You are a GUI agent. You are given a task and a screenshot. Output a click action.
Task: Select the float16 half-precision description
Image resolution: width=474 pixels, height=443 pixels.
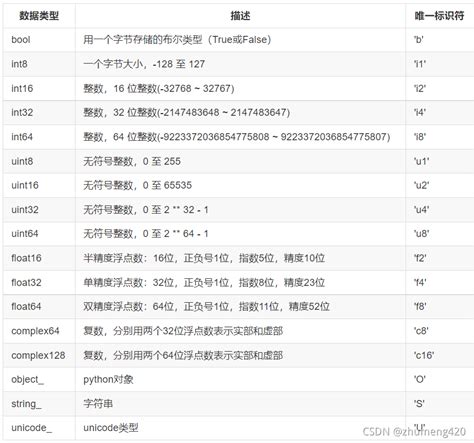[x=204, y=258]
